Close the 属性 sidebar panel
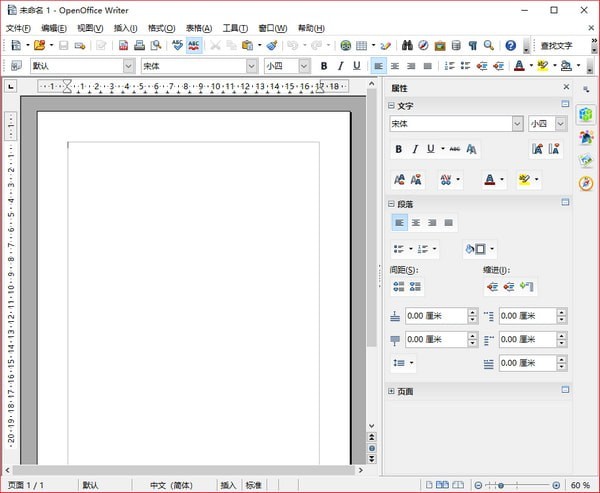The width and height of the screenshot is (600, 493). coord(564,88)
